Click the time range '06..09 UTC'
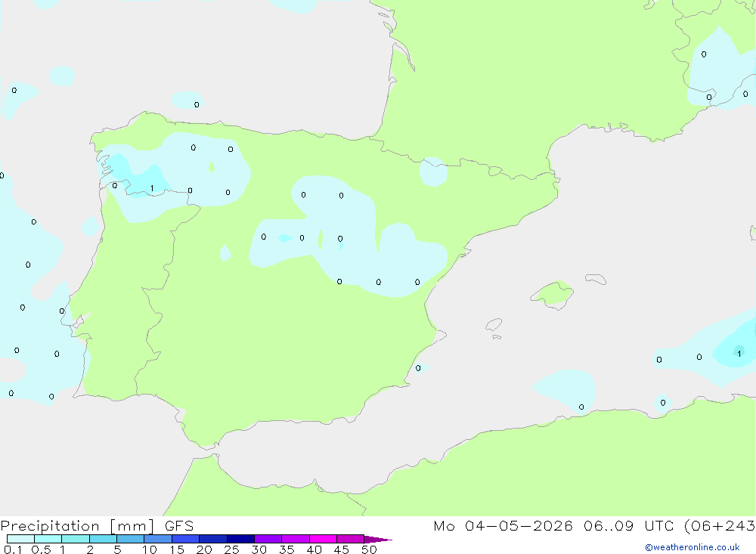Image resolution: width=756 pixels, height=554 pixels. click(629, 526)
